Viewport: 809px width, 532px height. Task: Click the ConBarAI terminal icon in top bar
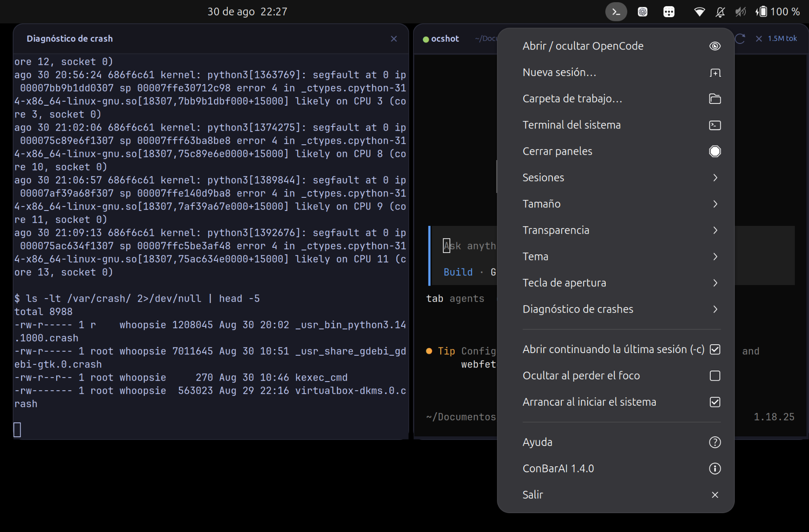coord(616,12)
